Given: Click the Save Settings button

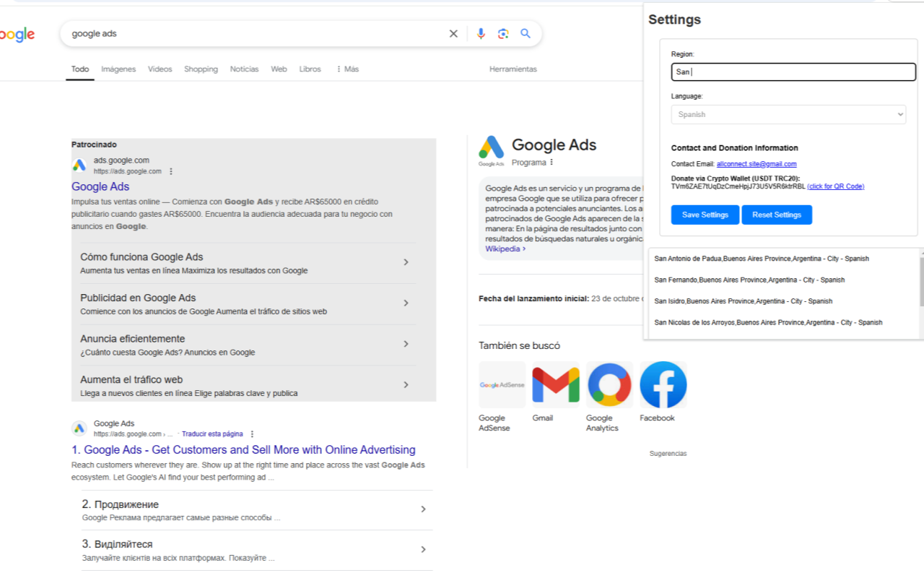Looking at the screenshot, I should pyautogui.click(x=705, y=215).
